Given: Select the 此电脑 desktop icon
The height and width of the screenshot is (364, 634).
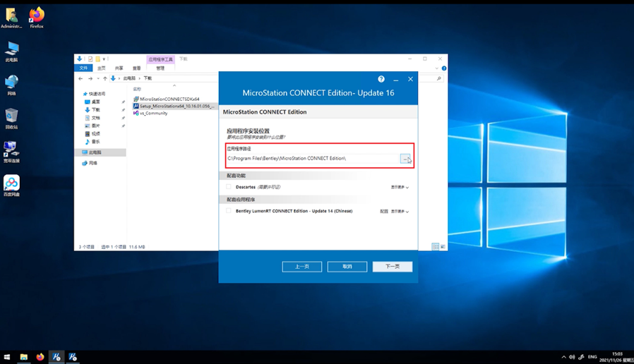Looking at the screenshot, I should pos(11,51).
